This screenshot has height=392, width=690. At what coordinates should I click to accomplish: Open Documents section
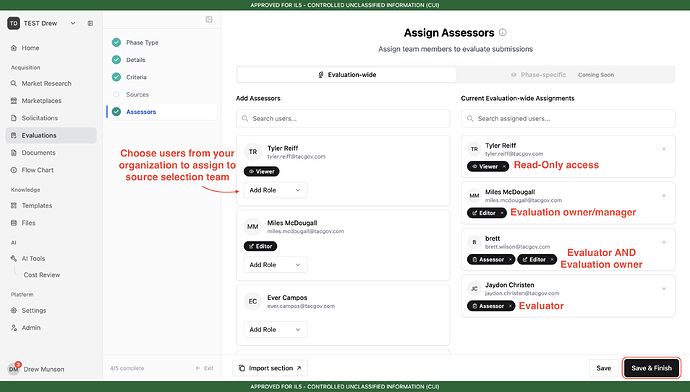click(x=38, y=153)
